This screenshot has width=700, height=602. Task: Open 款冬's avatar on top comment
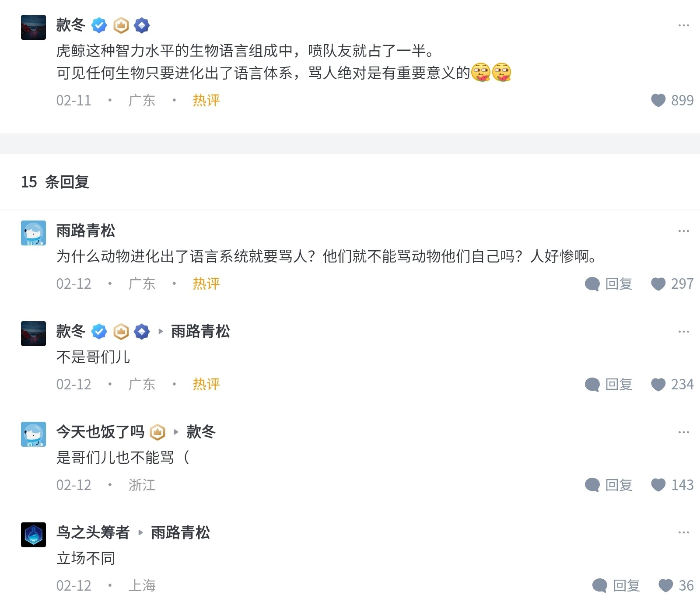(x=33, y=27)
